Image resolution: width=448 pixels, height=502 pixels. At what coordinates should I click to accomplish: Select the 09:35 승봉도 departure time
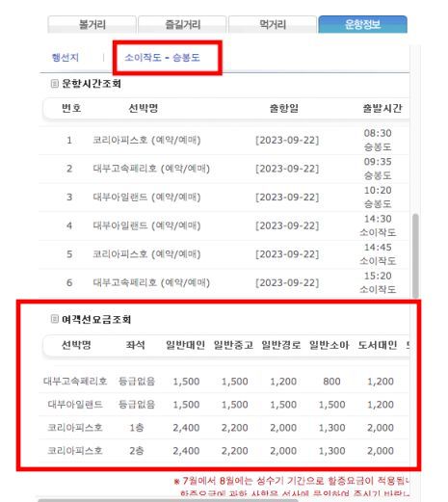click(378, 169)
